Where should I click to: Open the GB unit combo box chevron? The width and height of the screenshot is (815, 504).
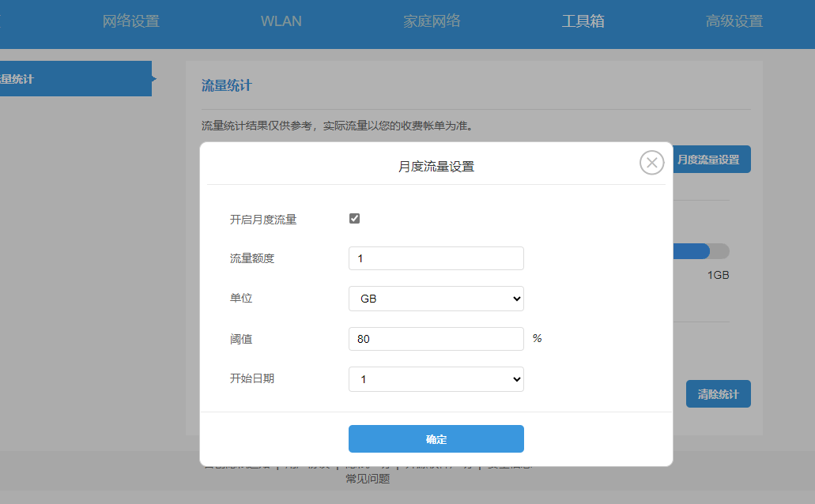coord(517,299)
